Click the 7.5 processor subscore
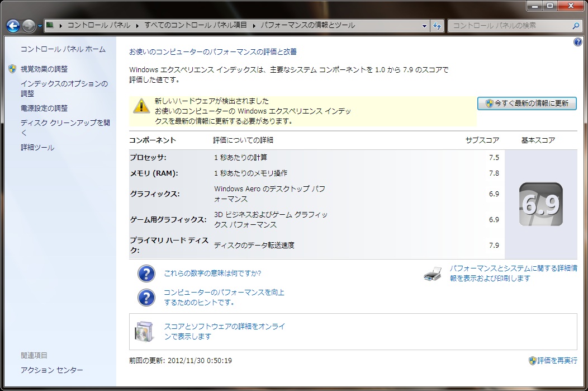Image resolution: width=588 pixels, height=391 pixels. pyautogui.click(x=494, y=158)
